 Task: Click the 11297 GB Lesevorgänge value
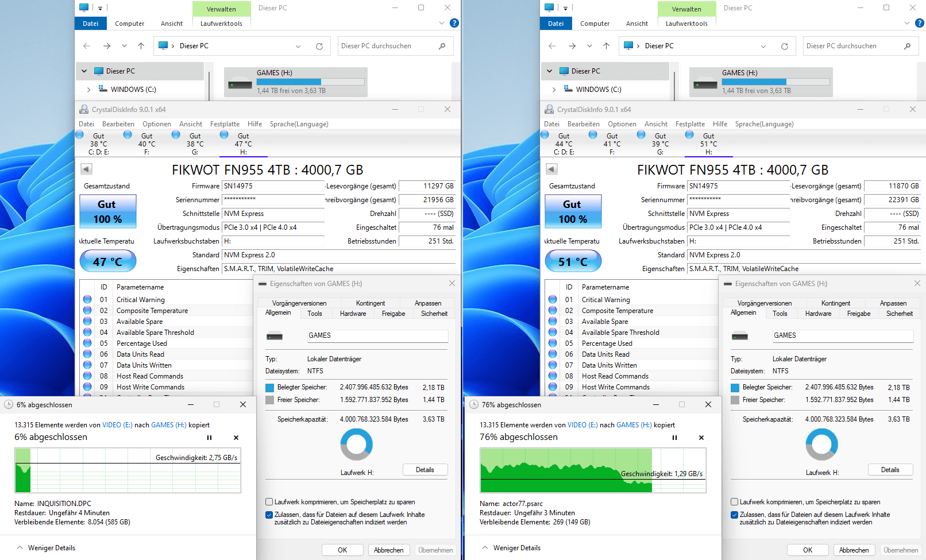point(427,186)
